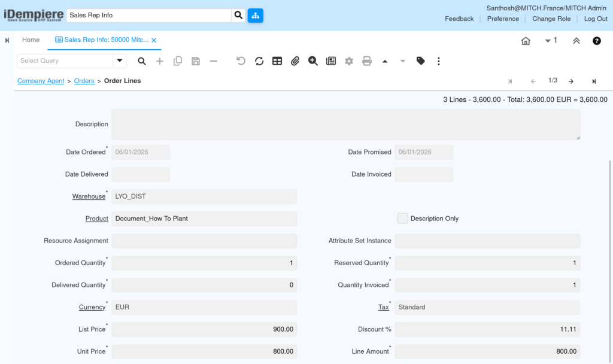Click the Warehouse field LYO_DIST
Image resolution: width=613 pixels, height=364 pixels.
pyautogui.click(x=204, y=196)
